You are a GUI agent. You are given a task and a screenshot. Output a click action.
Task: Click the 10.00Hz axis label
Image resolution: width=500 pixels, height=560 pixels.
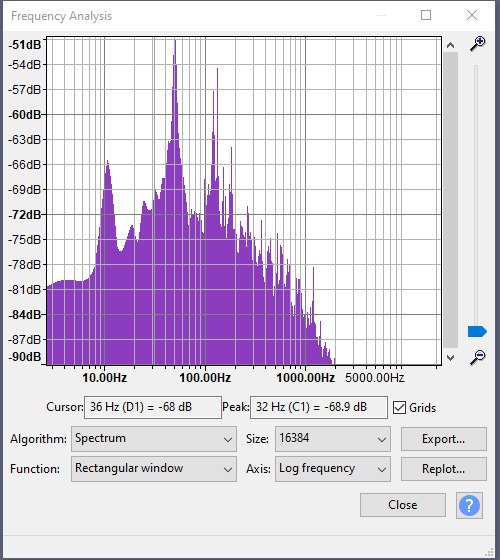(105, 378)
